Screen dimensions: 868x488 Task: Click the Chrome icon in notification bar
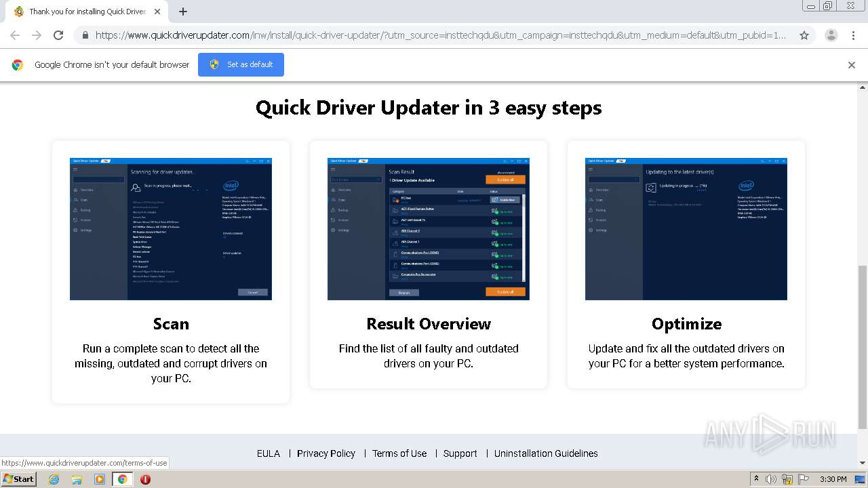[18, 65]
